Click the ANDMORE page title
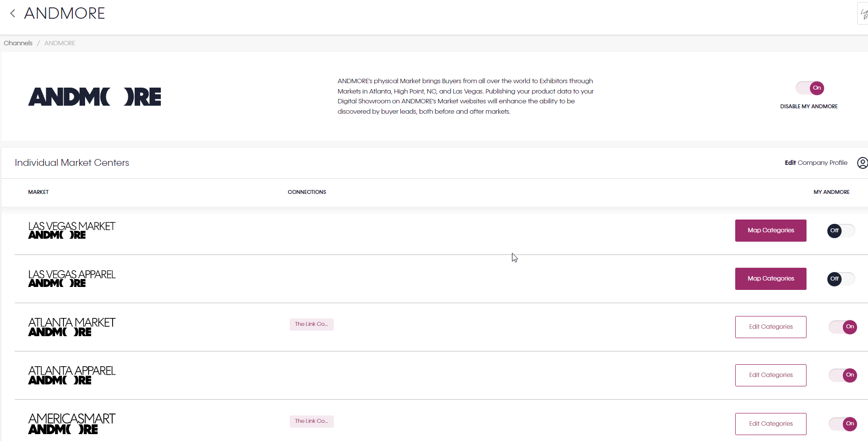This screenshot has width=868, height=441. pos(64,13)
